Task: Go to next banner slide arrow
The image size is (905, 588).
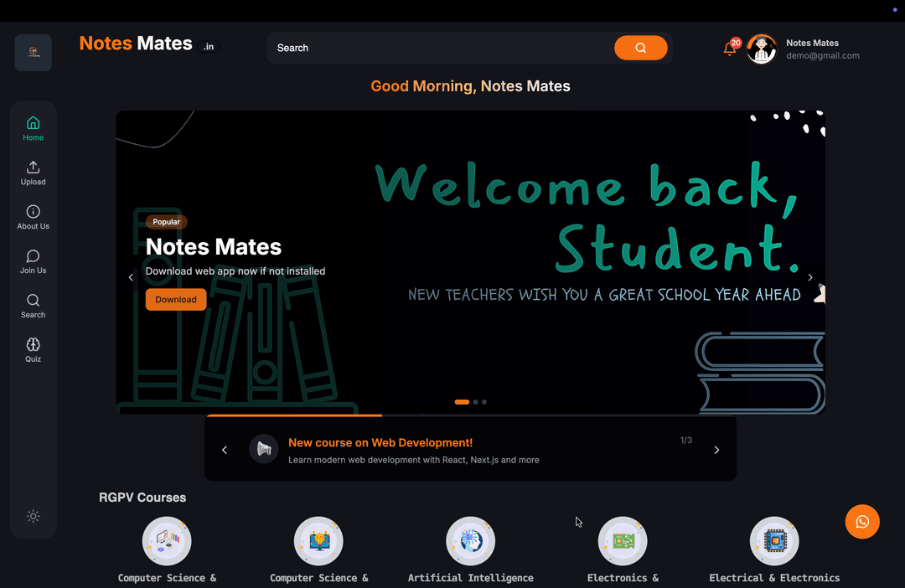Action: [x=809, y=277]
